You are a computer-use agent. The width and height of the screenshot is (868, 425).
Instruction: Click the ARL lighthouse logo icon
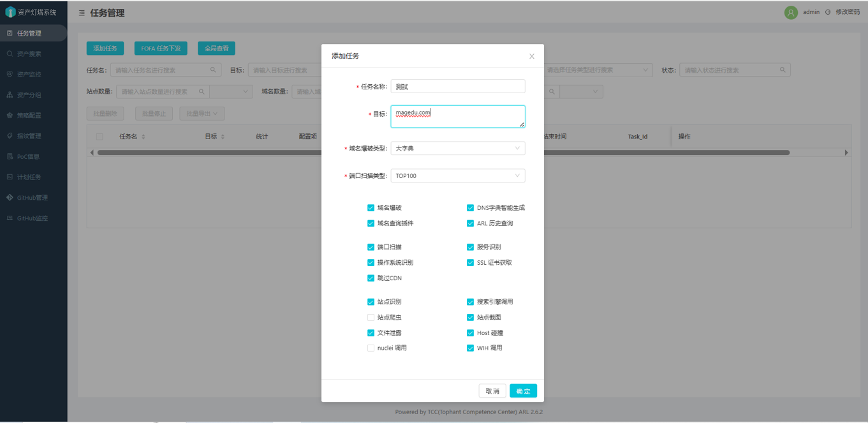coord(10,12)
